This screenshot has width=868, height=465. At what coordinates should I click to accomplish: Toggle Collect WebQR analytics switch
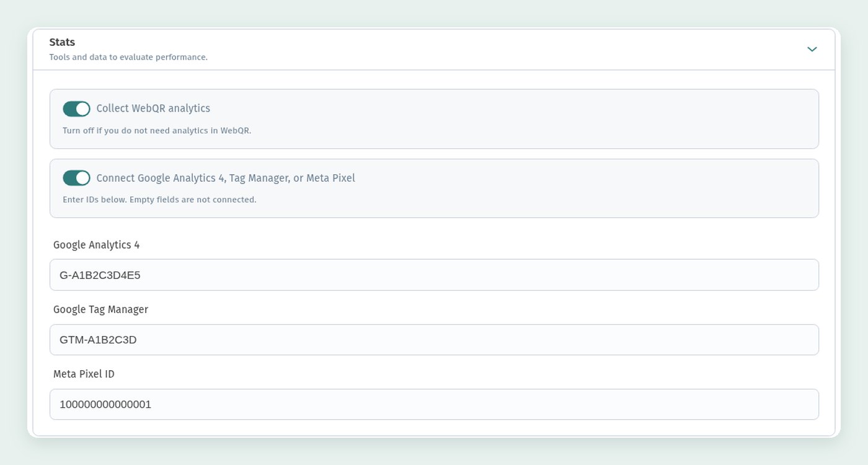tap(76, 109)
